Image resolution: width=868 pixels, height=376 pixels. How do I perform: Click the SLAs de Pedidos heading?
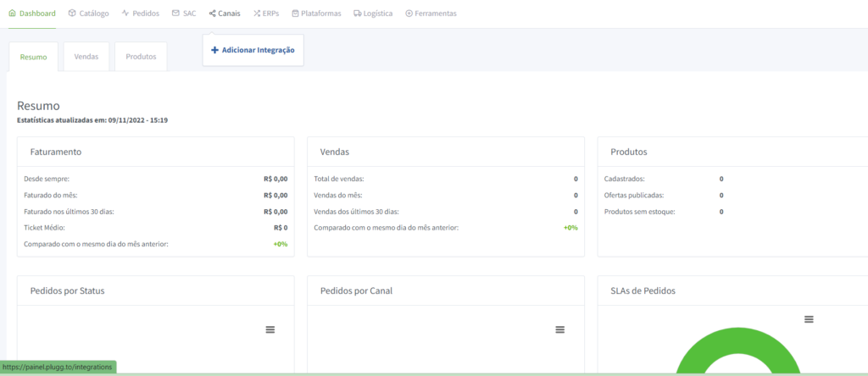click(x=643, y=290)
